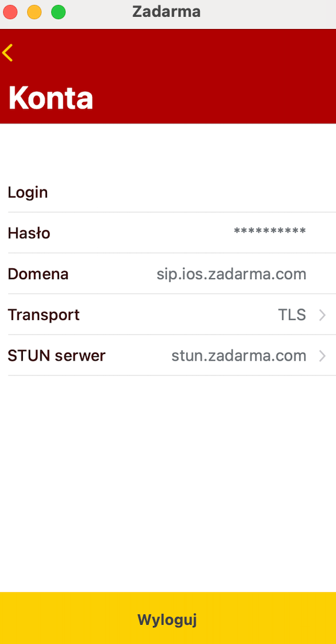The width and height of the screenshot is (336, 644).
Task: Select the Domena row label
Action: tap(38, 274)
